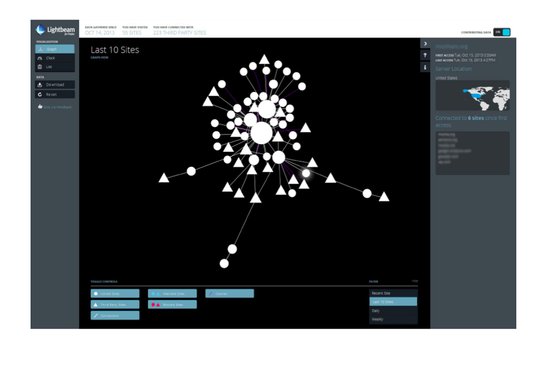Toggle the Connections line filter
Screen dimensions: 550x367
tap(115, 315)
